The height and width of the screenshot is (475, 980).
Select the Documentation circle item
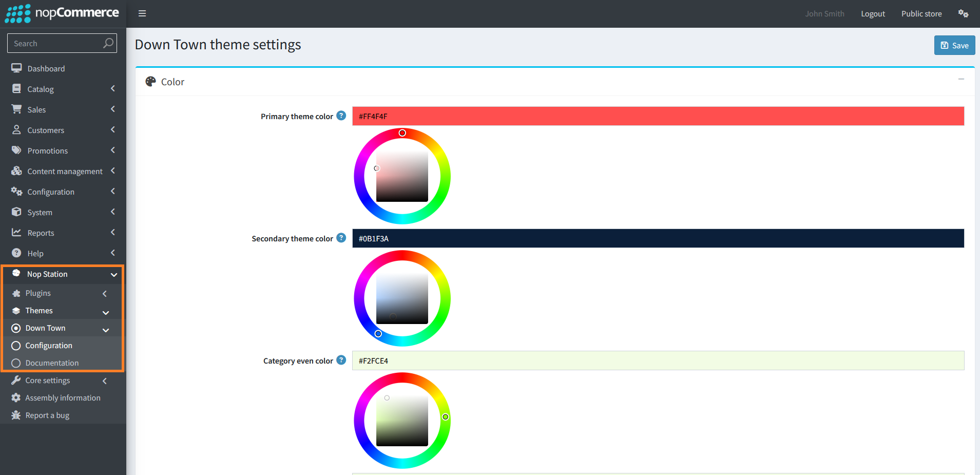coord(16,363)
